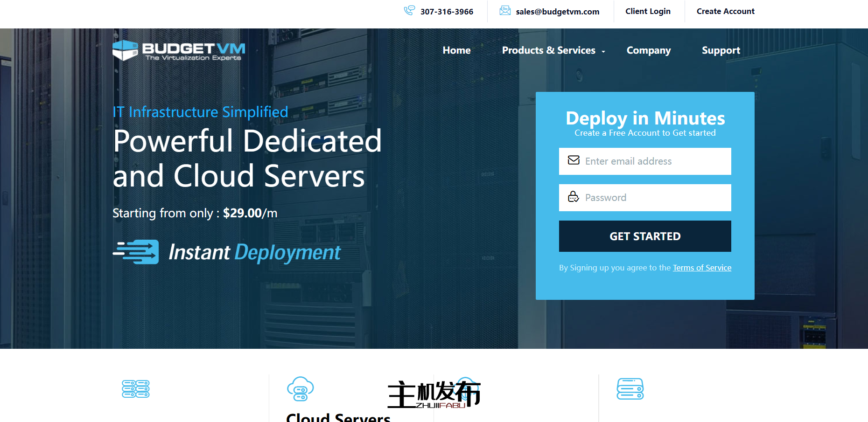Navigate to Home in the navigation bar

tap(456, 50)
